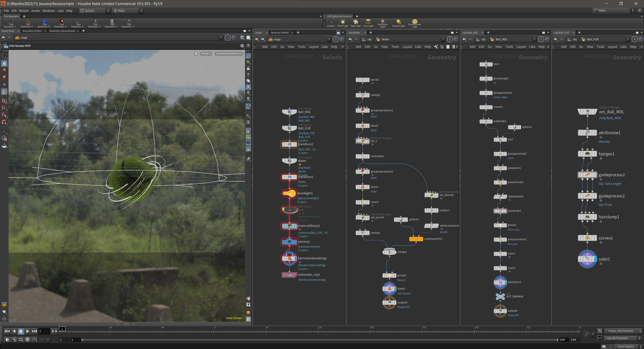Select the camera1 node in stage network

[x=289, y=242]
